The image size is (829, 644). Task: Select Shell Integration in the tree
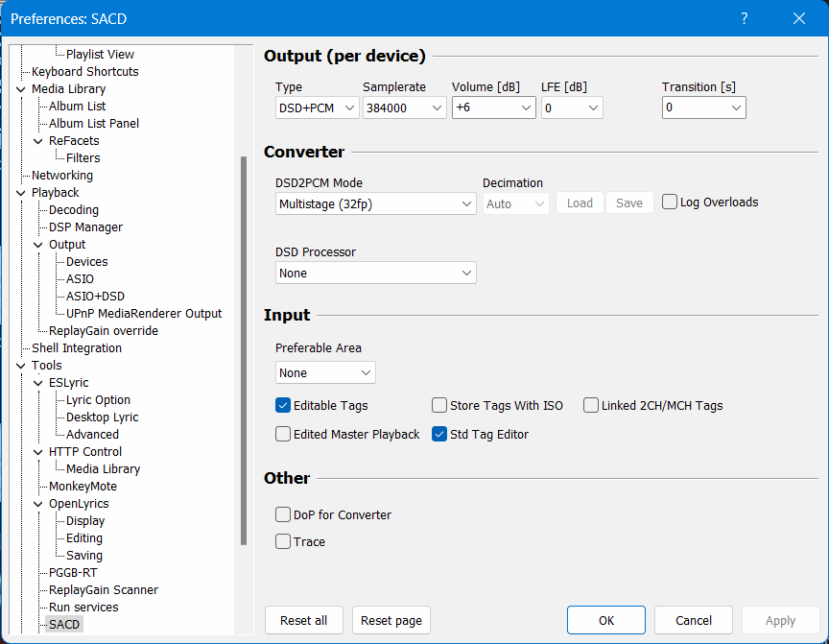77,347
